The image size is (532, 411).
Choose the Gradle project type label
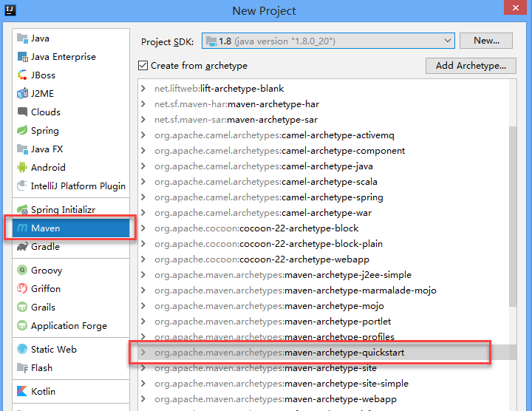pyautogui.click(x=45, y=247)
